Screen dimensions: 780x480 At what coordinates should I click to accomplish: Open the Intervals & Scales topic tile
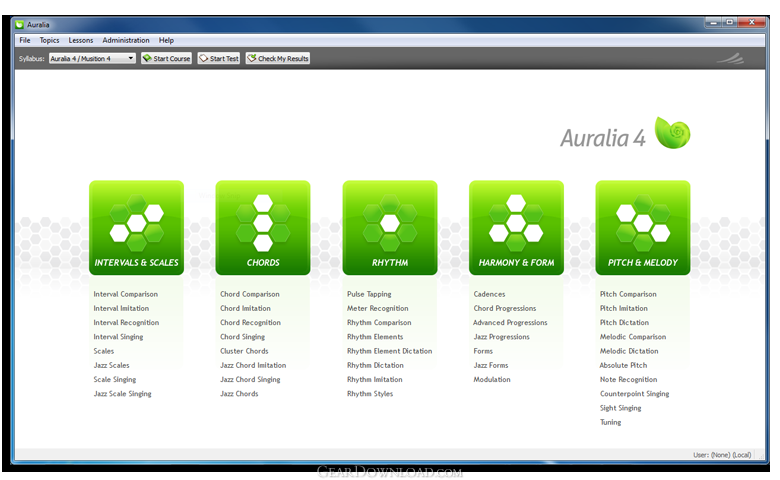(x=136, y=228)
